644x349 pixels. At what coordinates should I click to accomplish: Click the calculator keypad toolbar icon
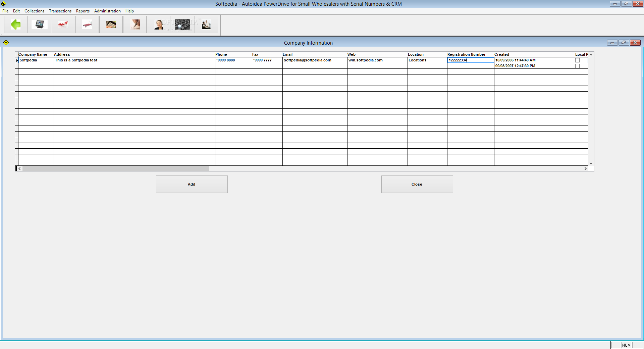click(111, 24)
